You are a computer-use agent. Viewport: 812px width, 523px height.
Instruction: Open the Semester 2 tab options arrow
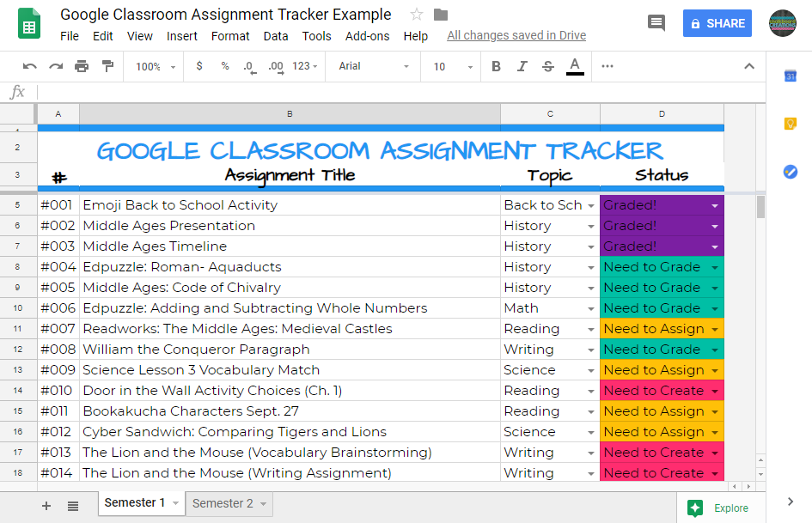[x=263, y=504]
